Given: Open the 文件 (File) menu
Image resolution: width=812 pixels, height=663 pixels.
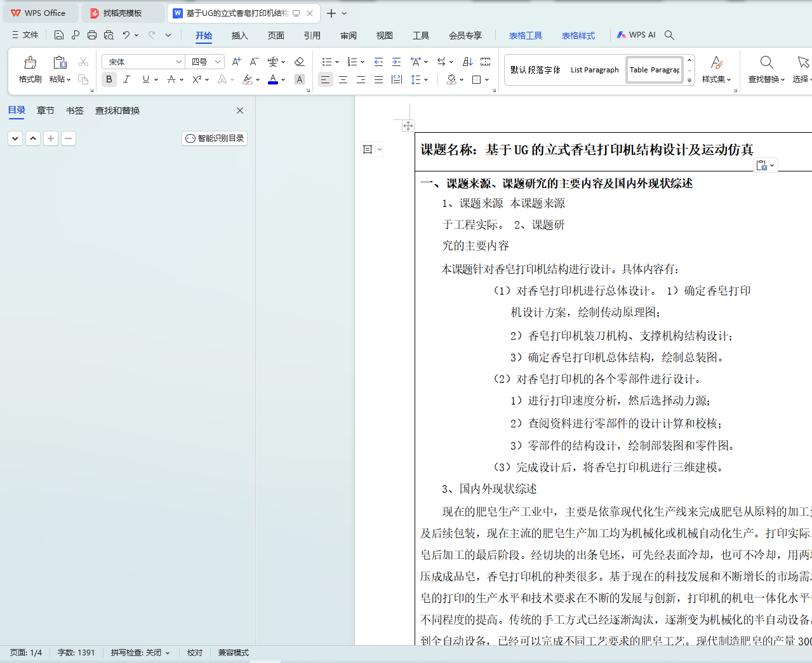Looking at the screenshot, I should click(x=25, y=35).
